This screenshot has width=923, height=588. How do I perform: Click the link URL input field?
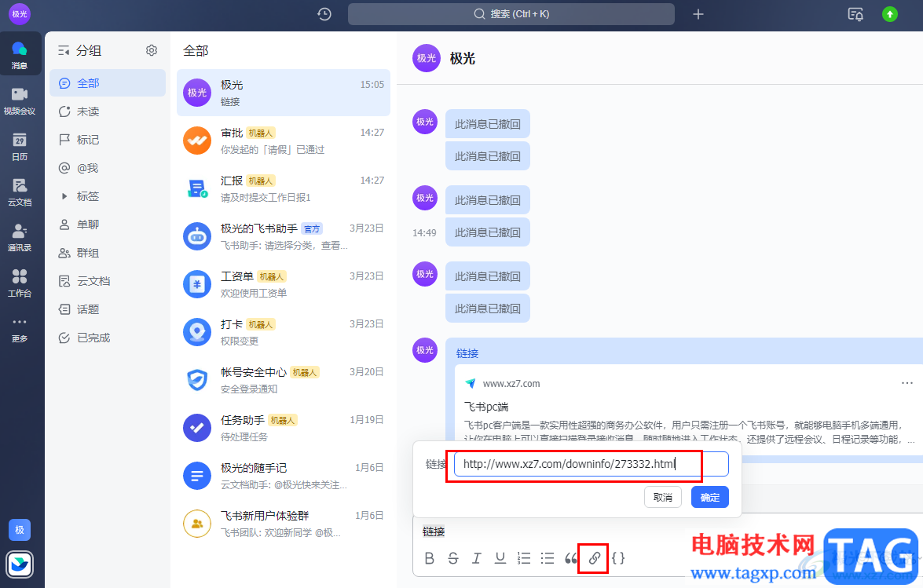591,464
